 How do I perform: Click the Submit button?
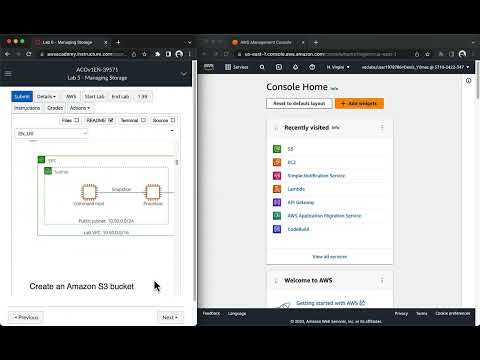tap(22, 97)
